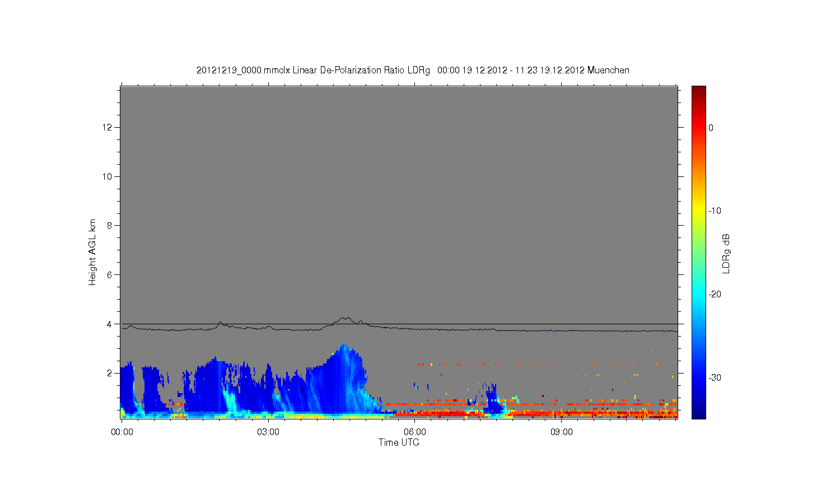Click the height tick label 4
The height and width of the screenshot is (504, 840).
tap(110, 324)
